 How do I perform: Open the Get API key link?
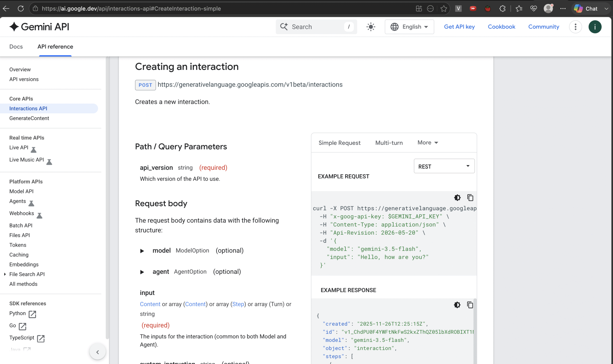pos(459,27)
